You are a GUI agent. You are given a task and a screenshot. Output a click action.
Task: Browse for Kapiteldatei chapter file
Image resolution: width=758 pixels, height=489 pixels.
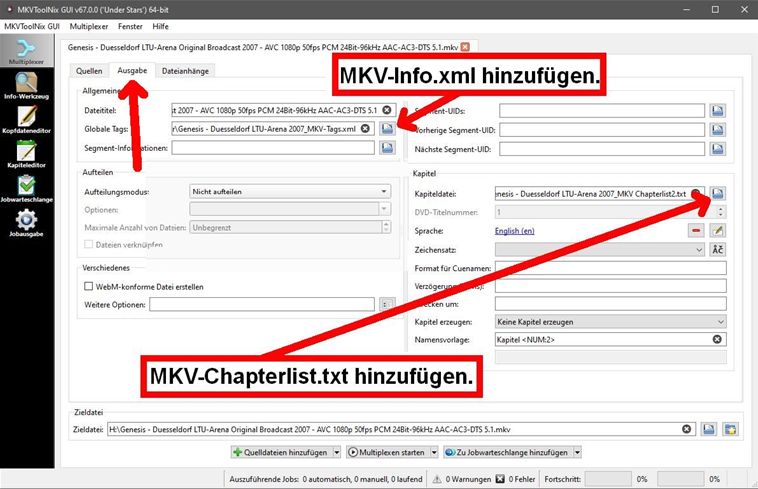718,194
